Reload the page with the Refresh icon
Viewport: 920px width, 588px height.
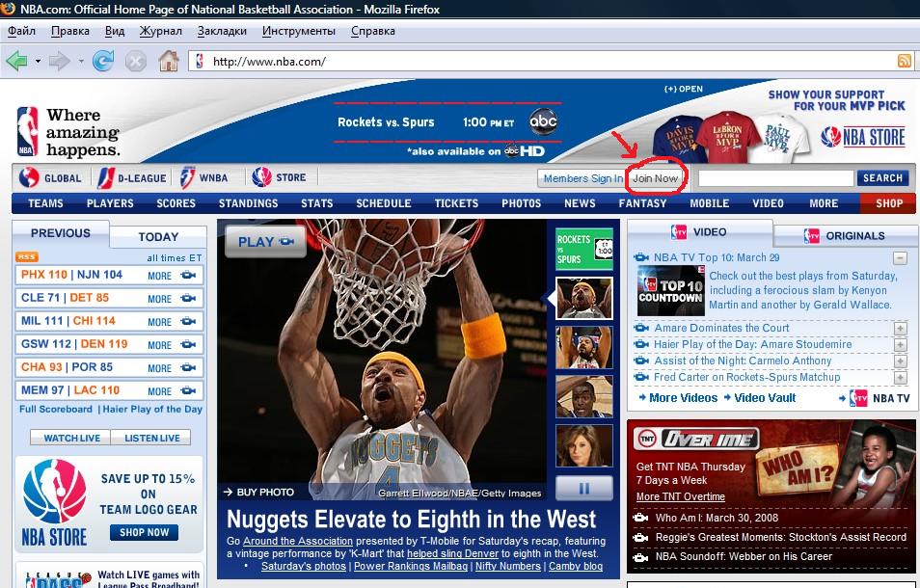(103, 61)
